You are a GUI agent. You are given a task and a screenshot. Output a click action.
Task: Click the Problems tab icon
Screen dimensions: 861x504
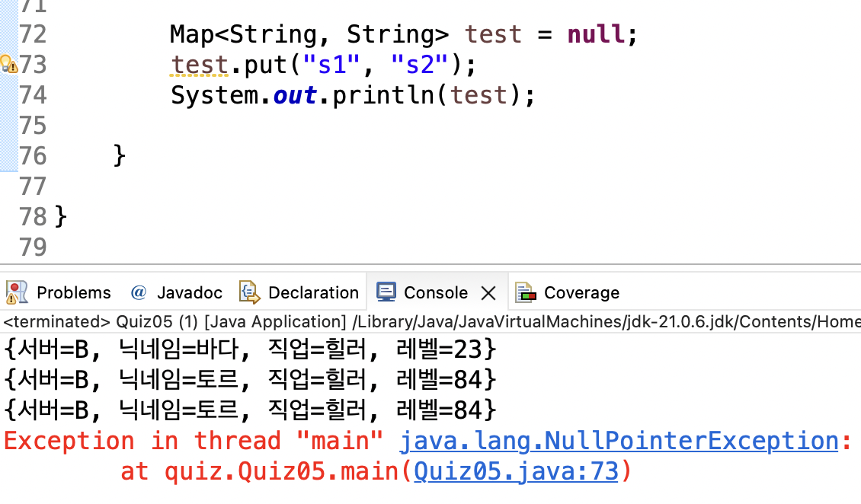point(17,292)
